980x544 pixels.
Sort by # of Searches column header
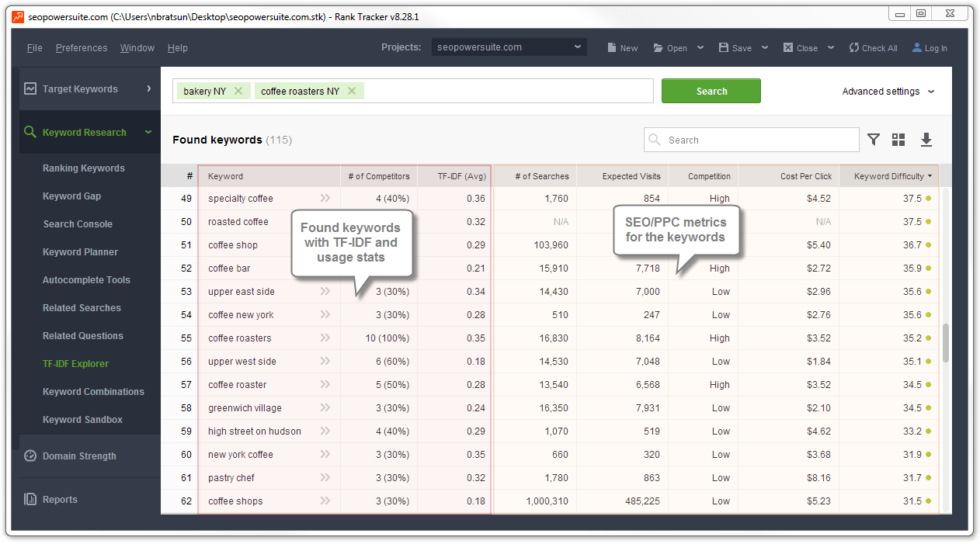(x=535, y=176)
